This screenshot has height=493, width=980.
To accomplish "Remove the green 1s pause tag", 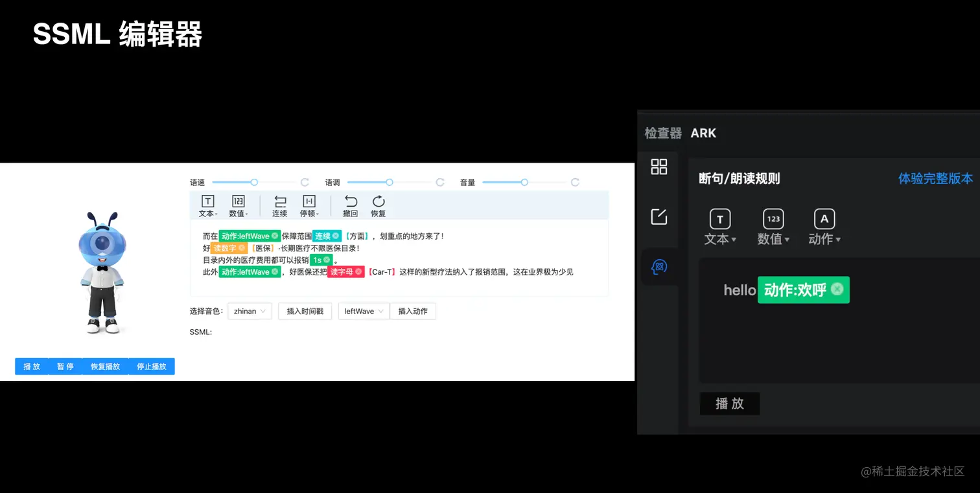I will tap(327, 260).
